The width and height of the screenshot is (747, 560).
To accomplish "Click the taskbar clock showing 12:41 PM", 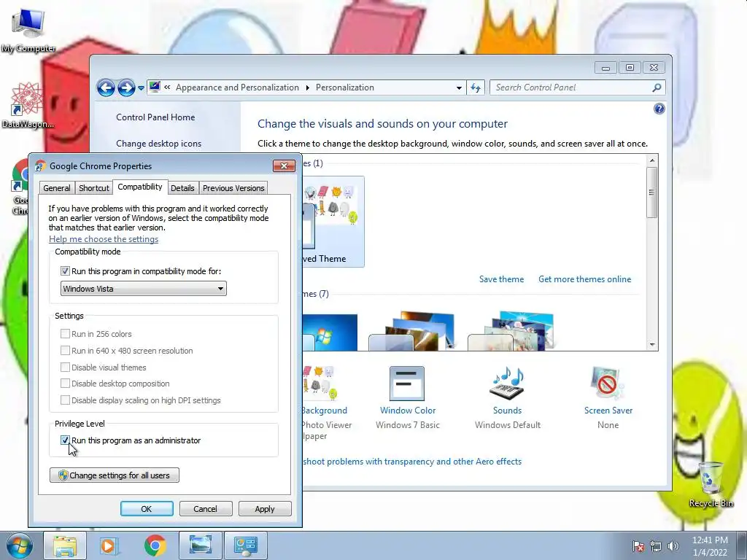I will [710, 545].
